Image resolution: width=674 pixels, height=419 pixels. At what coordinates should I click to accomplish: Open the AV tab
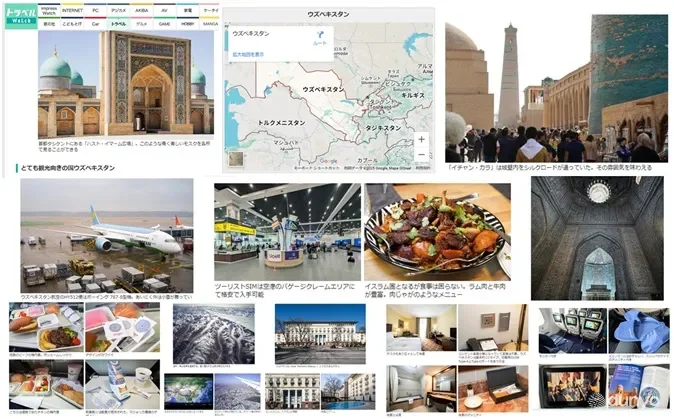tap(164, 10)
